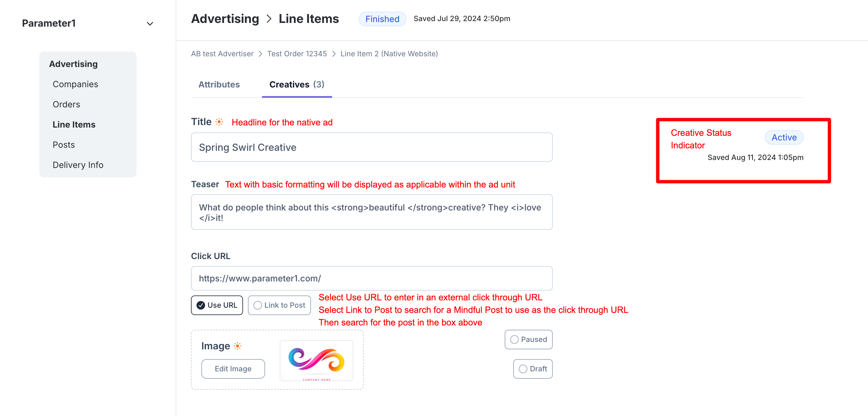868x416 pixels.
Task: Set creative status to Draft
Action: click(532, 369)
